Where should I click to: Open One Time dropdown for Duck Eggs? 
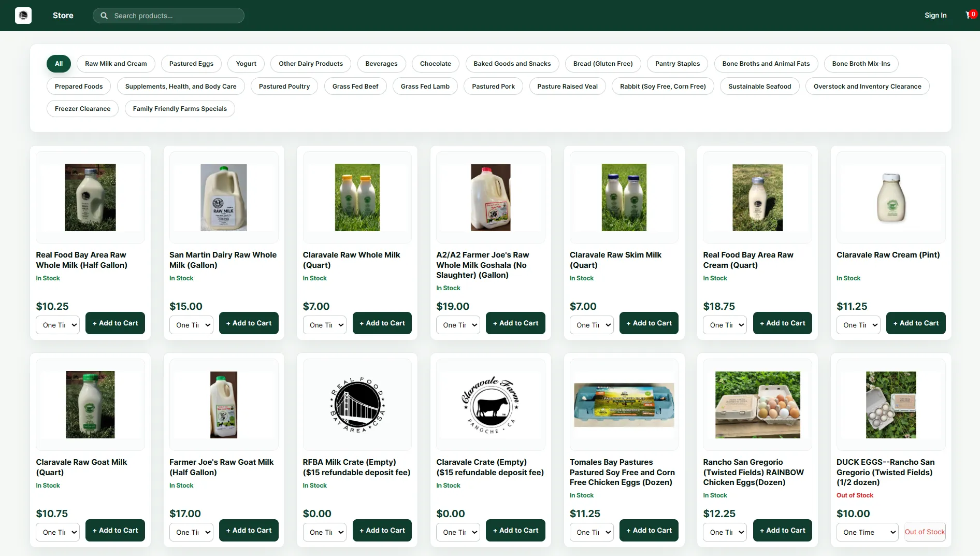867,532
